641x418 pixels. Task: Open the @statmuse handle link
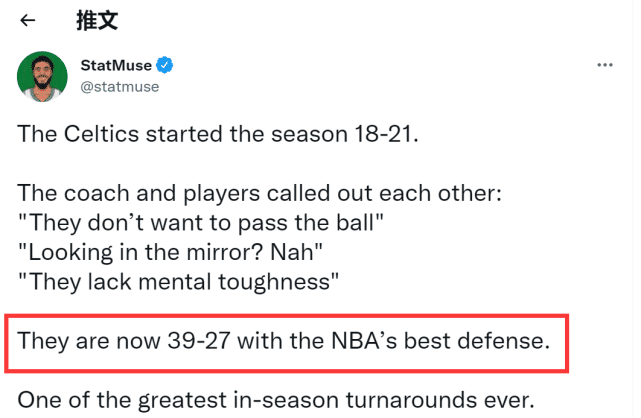click(119, 87)
